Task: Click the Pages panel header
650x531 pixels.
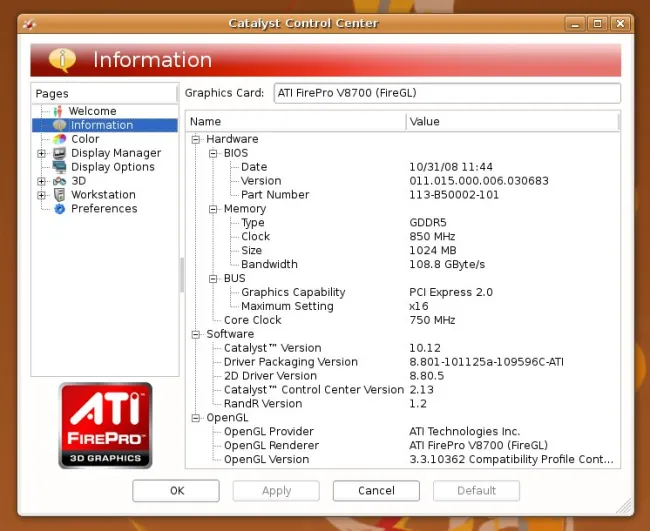Action: click(x=105, y=94)
